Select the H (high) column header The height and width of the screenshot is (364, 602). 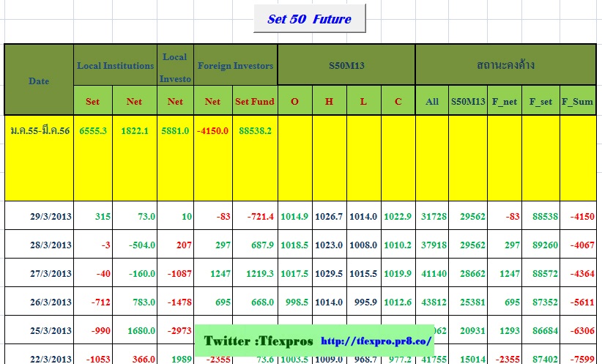(329, 102)
